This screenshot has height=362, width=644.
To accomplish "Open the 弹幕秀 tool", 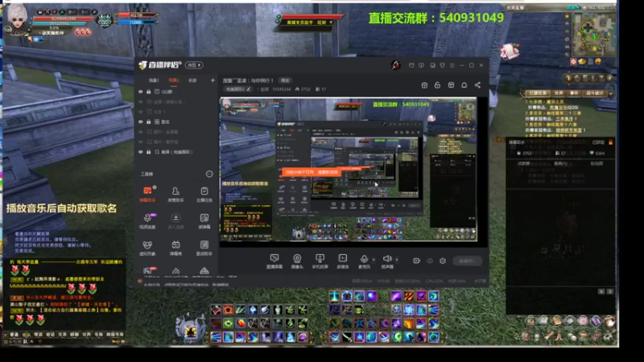I will pos(175,248).
